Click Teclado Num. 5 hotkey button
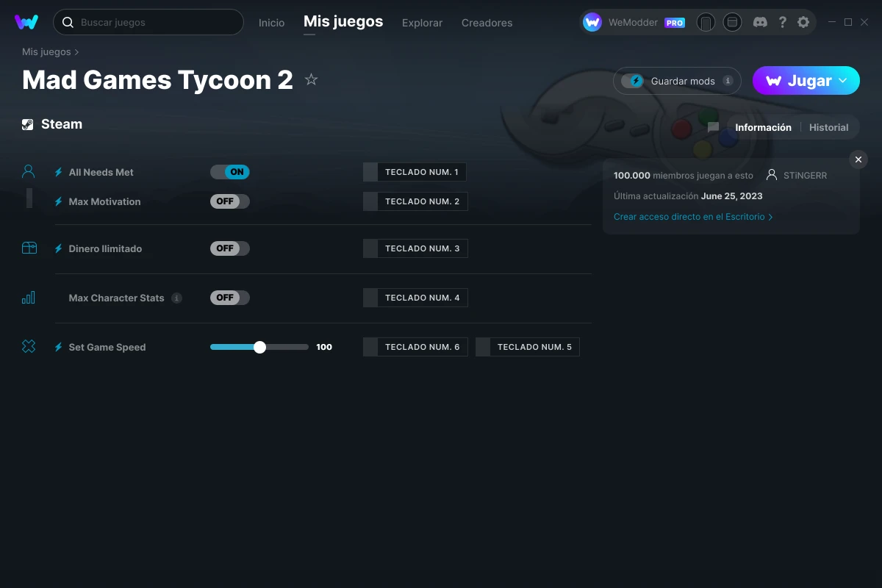This screenshot has width=882, height=588. click(x=528, y=347)
